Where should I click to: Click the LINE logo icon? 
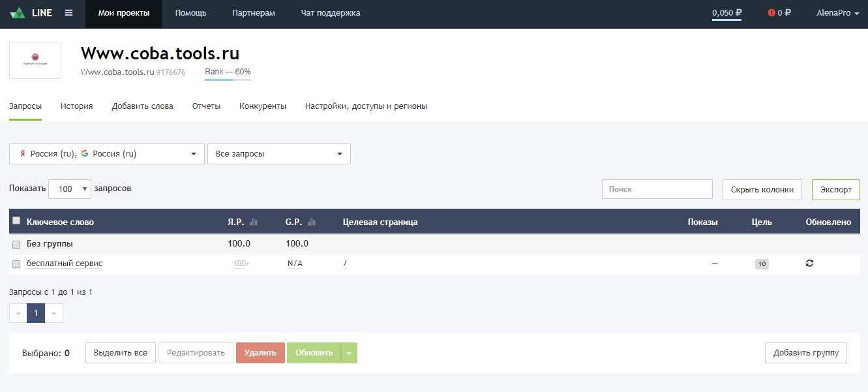coord(18,13)
